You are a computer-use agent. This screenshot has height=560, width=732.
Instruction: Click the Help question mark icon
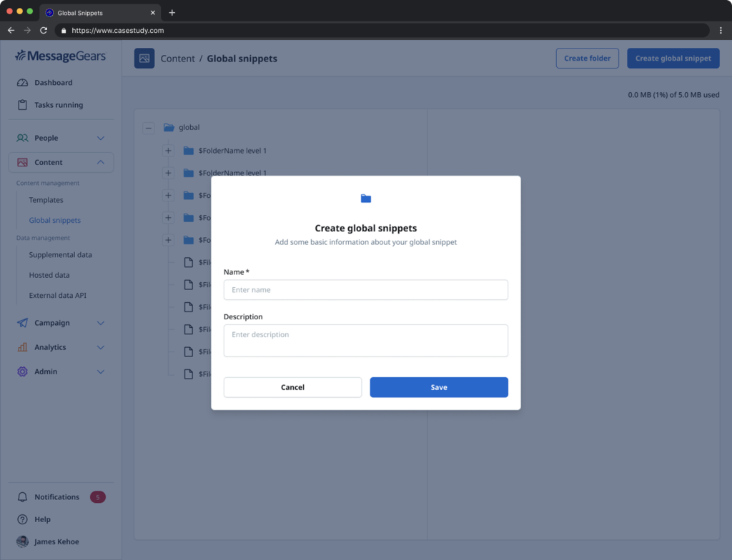coord(22,519)
